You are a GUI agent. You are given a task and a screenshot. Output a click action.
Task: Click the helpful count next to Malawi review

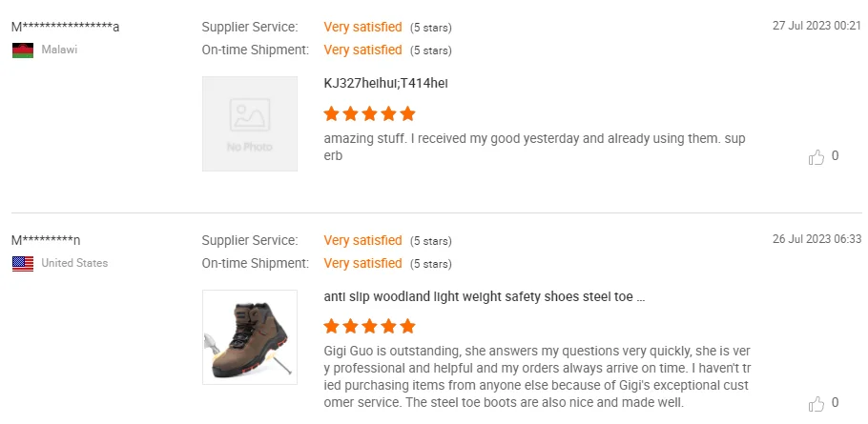pos(836,156)
